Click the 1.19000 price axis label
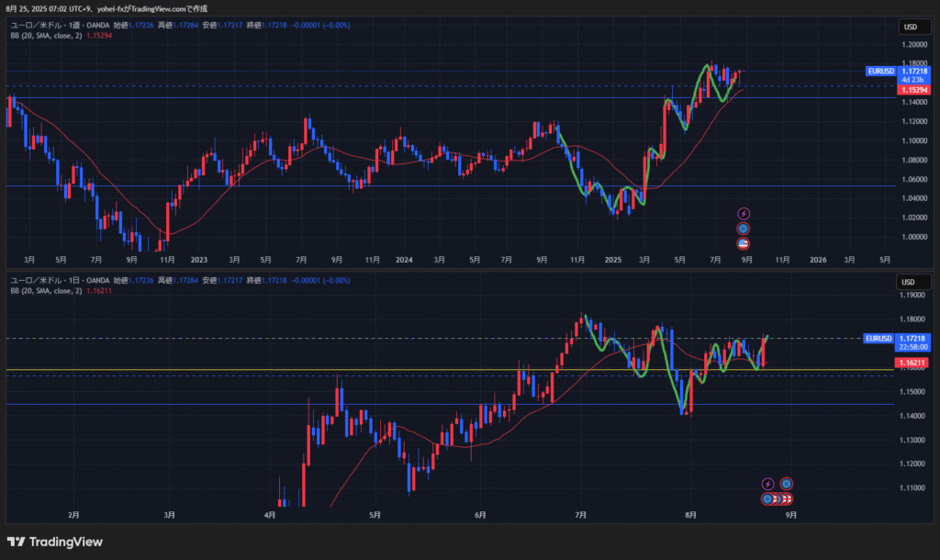 tap(912, 295)
